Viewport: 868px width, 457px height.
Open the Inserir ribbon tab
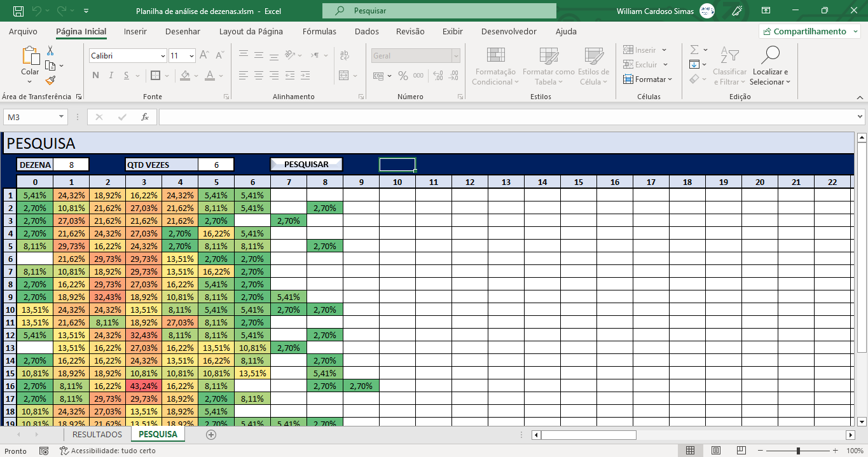[135, 31]
